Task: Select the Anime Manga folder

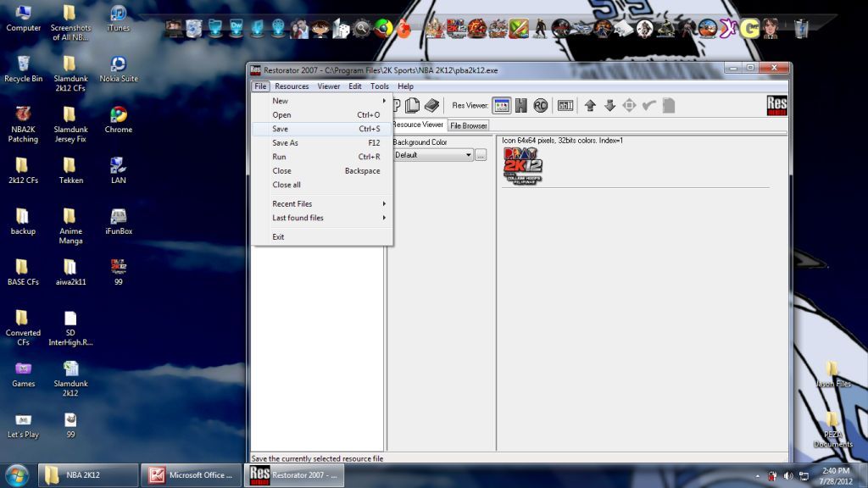Action: 71,226
